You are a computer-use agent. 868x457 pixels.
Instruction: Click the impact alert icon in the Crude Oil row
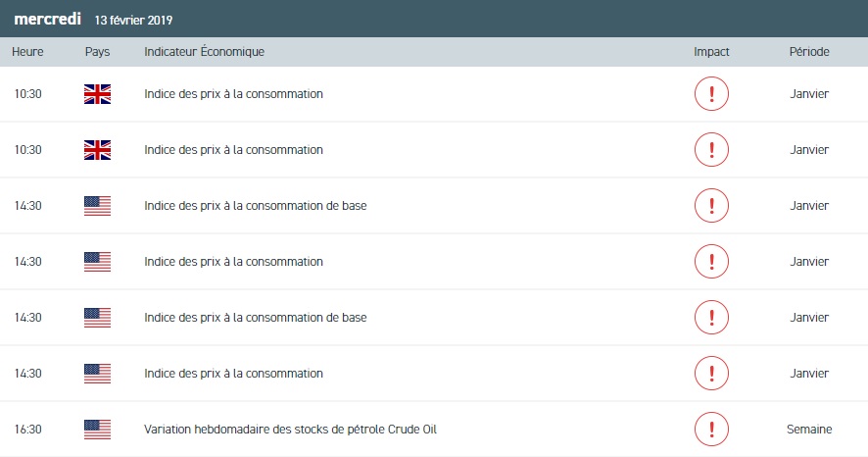(711, 429)
